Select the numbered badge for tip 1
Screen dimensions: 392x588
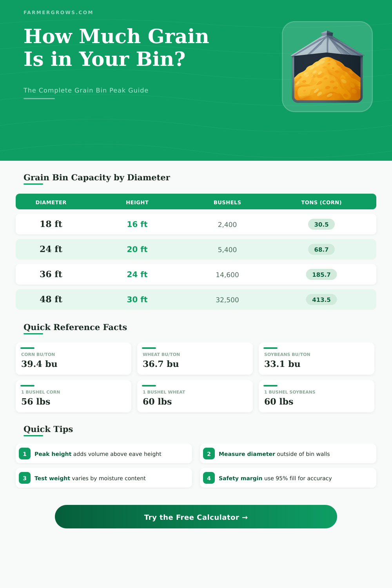point(25,454)
